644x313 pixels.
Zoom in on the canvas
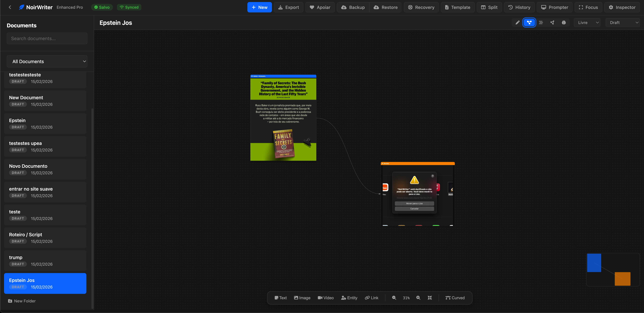point(418,298)
